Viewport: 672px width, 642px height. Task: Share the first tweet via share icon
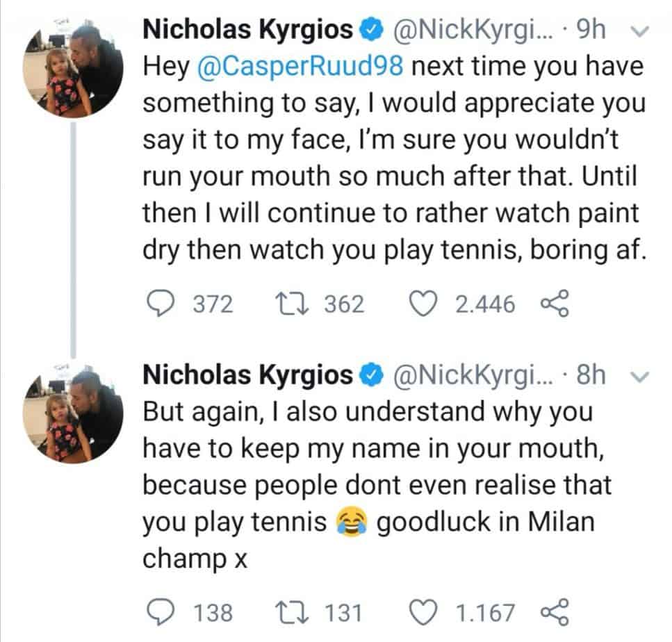point(555,304)
